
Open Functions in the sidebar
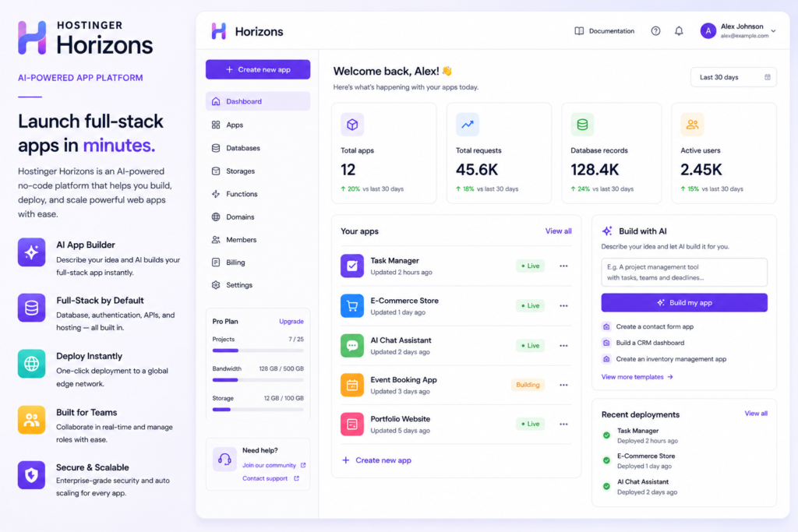coord(258,194)
